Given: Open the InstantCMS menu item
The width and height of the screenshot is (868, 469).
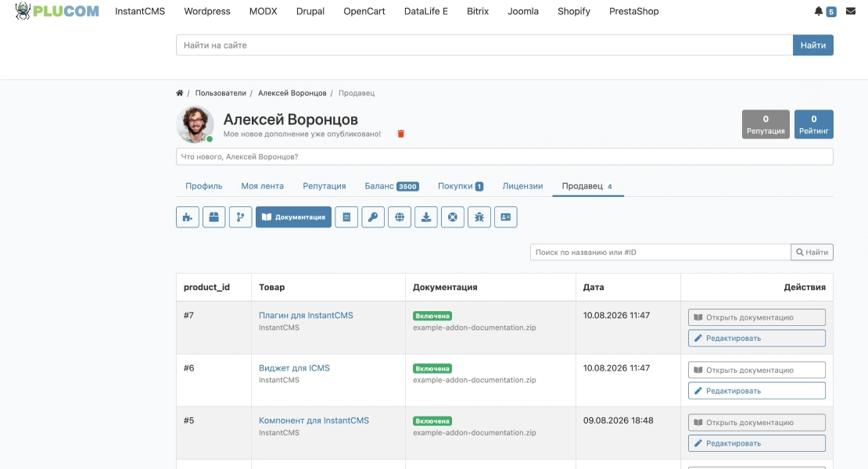Looking at the screenshot, I should (x=140, y=11).
